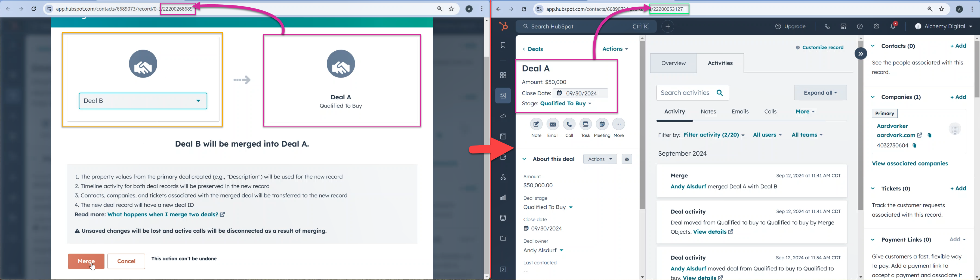This screenshot has width=980, height=280.
Task: Open the Content icon in HubSpot sidebar
Action: [x=503, y=137]
